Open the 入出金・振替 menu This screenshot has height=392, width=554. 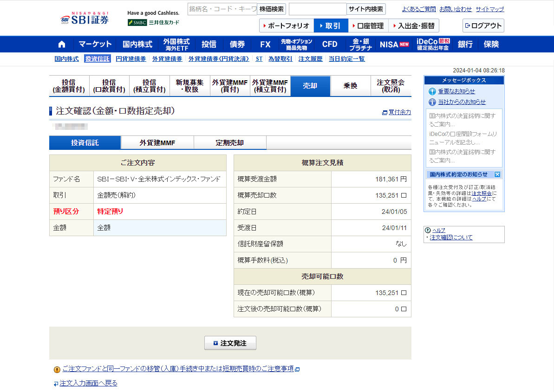click(413, 26)
